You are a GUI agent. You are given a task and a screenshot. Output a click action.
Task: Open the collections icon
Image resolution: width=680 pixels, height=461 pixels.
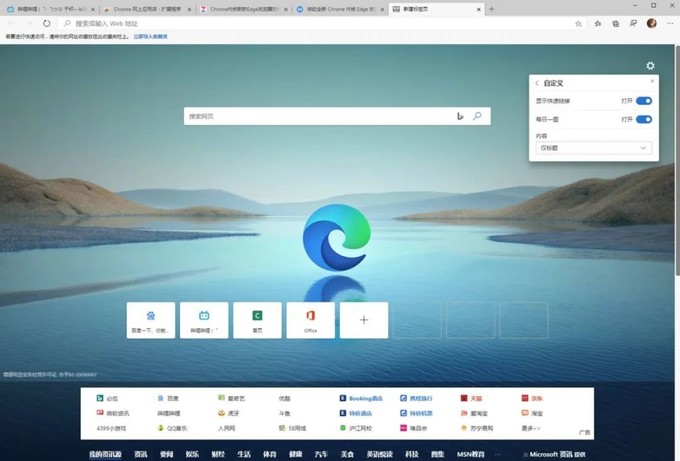pyautogui.click(x=615, y=23)
